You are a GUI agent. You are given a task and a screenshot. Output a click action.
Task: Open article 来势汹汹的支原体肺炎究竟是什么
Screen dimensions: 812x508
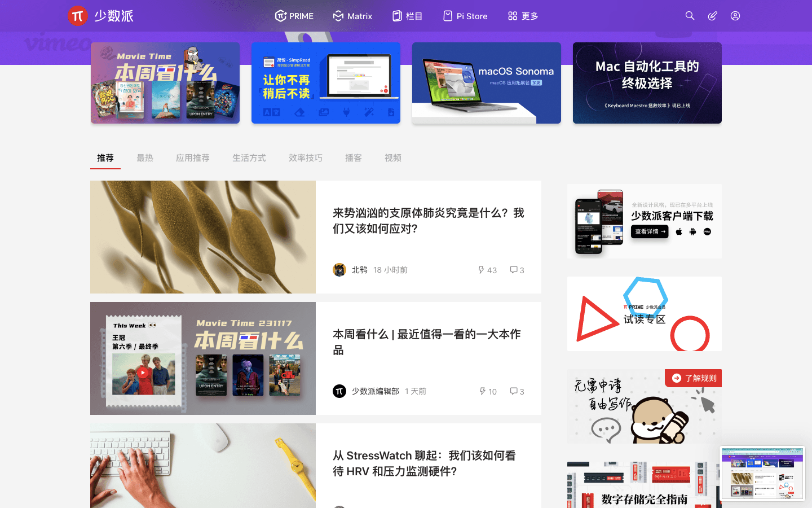pyautogui.click(x=429, y=221)
